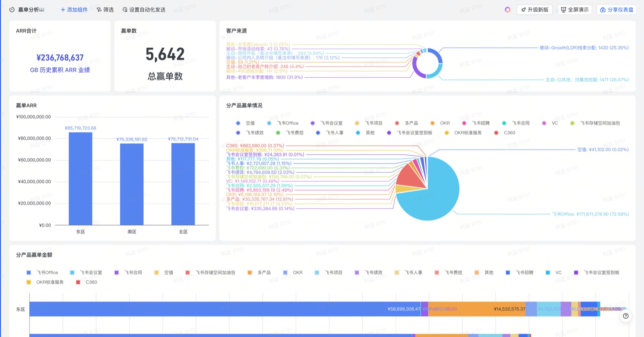This screenshot has width=644, height=337.
Task: Toggle 飞书人事 legend in pie chart
Action: tap(330, 133)
